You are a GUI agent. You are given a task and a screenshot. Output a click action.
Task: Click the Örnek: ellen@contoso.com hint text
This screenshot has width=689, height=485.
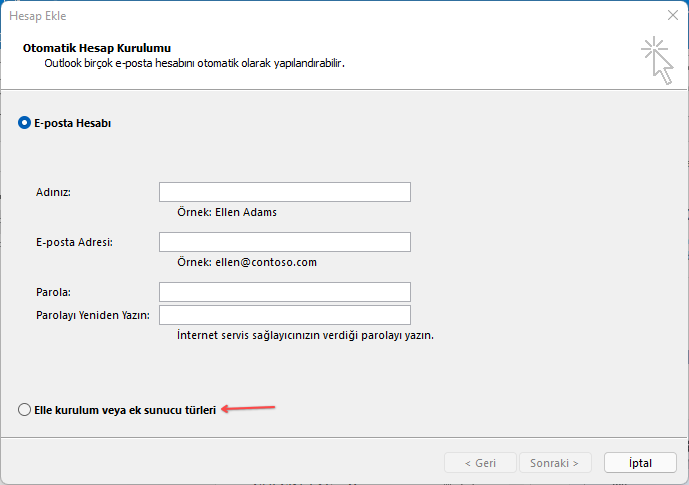pyautogui.click(x=246, y=262)
